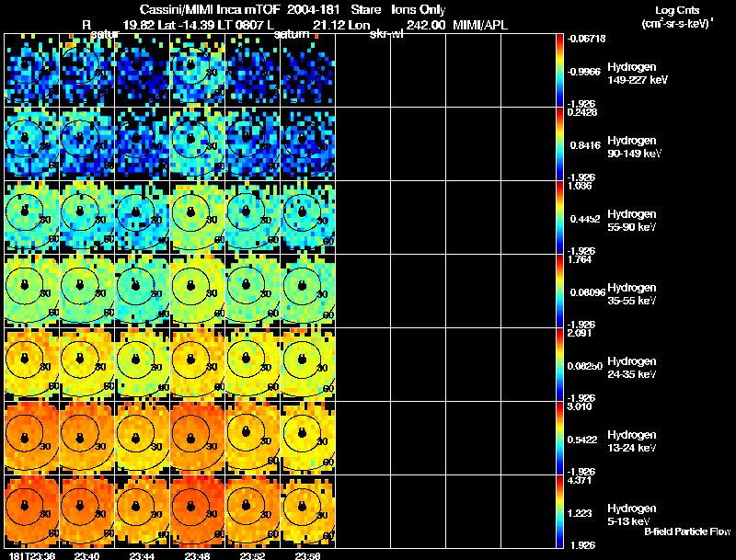Click the 149-227 keV image at 23:56
736x560 pixels.
click(308, 71)
